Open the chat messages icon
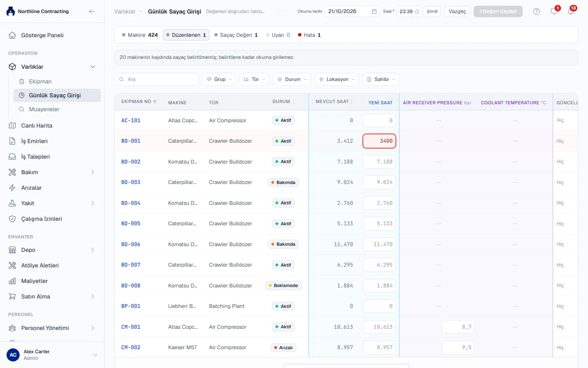Image resolution: width=588 pixels, height=368 pixels. pos(554,11)
